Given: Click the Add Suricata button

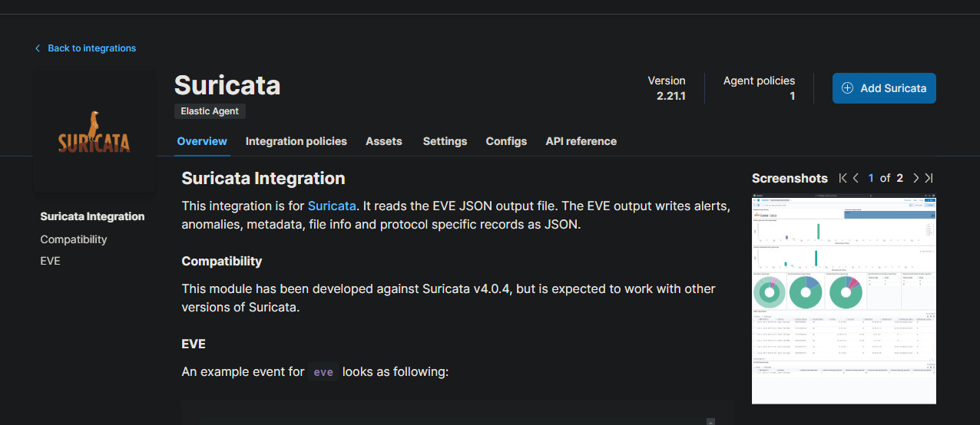Looking at the screenshot, I should click(884, 88).
